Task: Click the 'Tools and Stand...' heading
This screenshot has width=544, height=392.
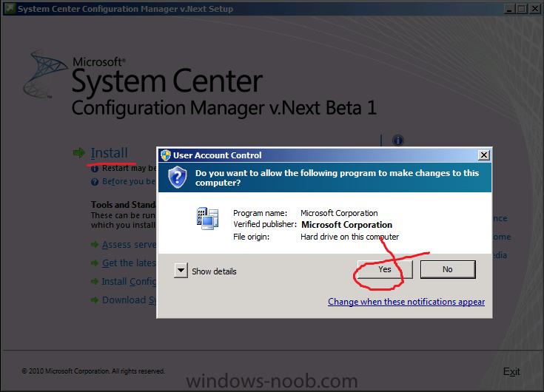Action: point(123,204)
